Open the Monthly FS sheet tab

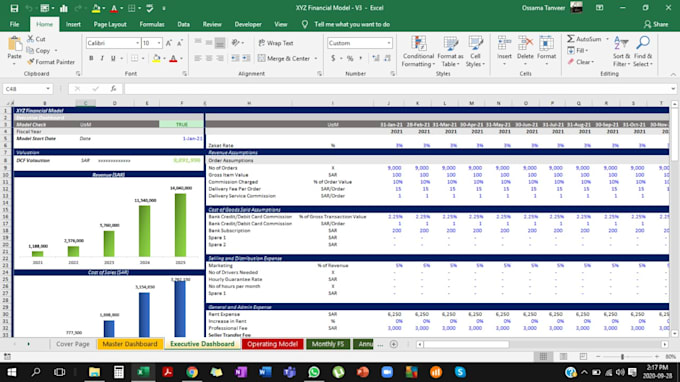pos(328,344)
